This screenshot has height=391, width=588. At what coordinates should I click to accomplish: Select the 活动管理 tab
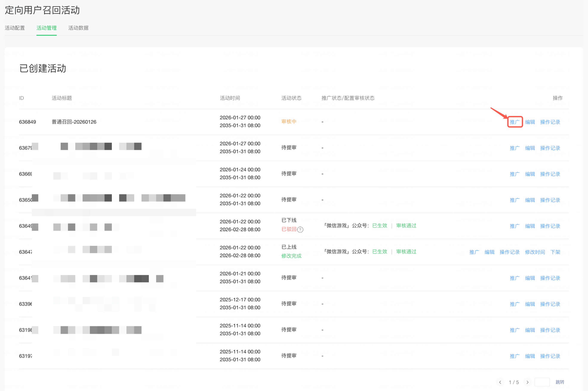tap(46, 28)
